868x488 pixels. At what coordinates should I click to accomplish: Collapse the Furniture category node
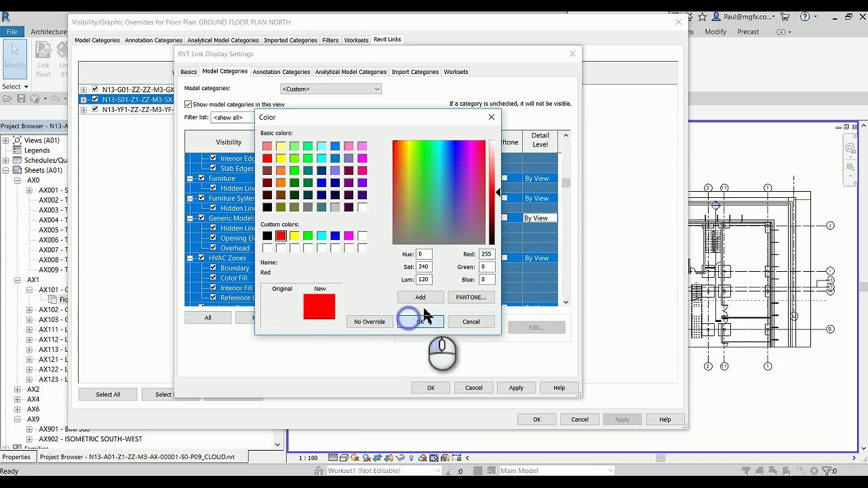tap(191, 178)
